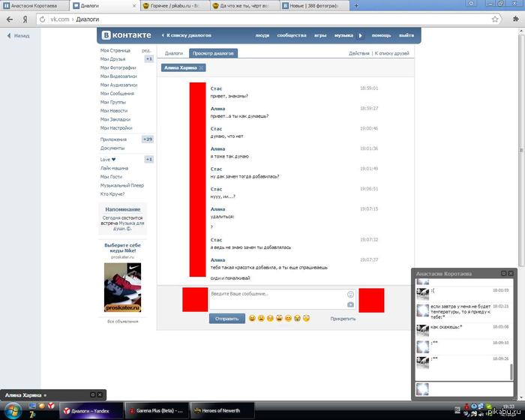Click the browser back arrow

point(9,19)
